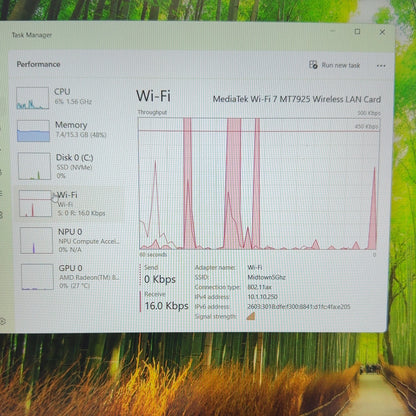Select the CPU performance graph thumbnail
Viewport: 416px width, 416px height.
click(33, 98)
